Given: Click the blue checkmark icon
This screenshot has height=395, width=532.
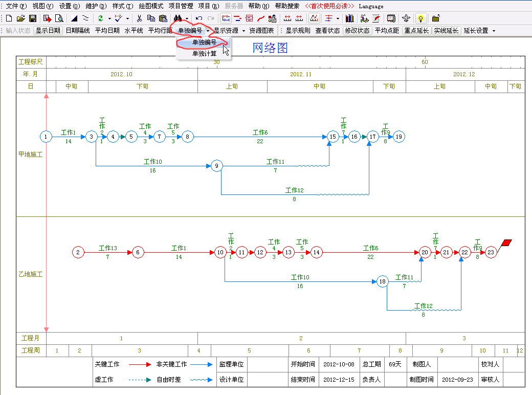Looking at the screenshot, I should click(x=118, y=18).
